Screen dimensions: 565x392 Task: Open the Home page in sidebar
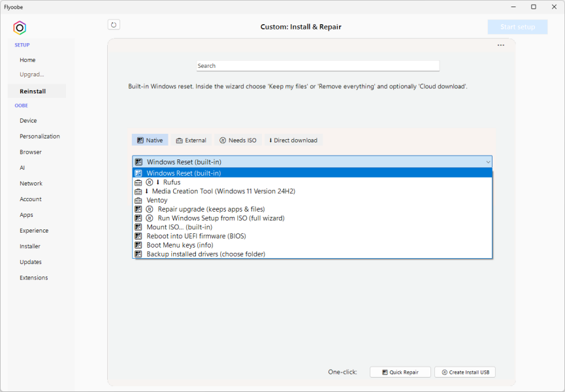27,60
